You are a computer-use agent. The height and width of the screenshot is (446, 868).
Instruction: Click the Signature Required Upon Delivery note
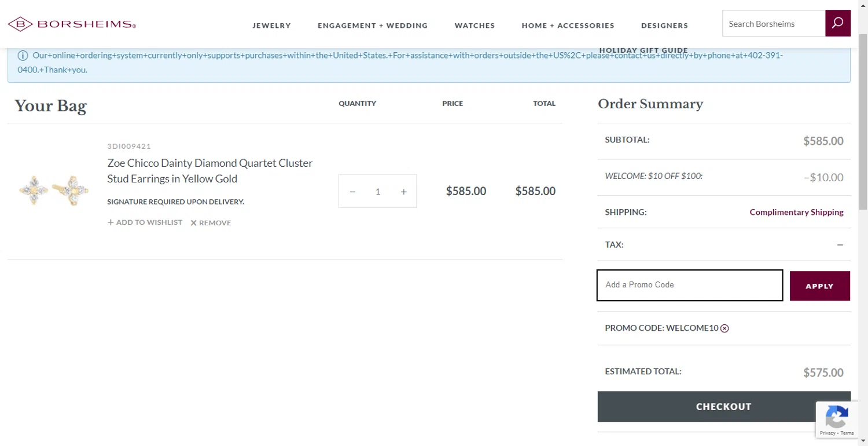176,202
